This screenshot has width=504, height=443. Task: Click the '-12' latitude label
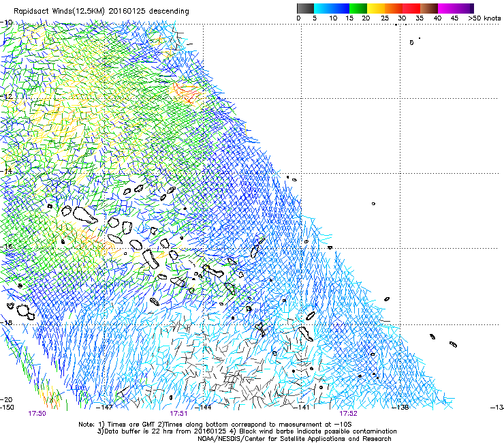tap(6, 96)
